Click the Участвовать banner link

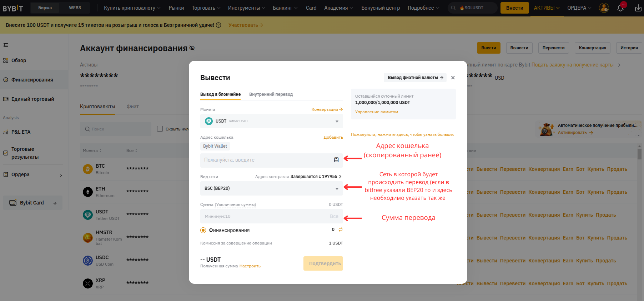coord(246,25)
